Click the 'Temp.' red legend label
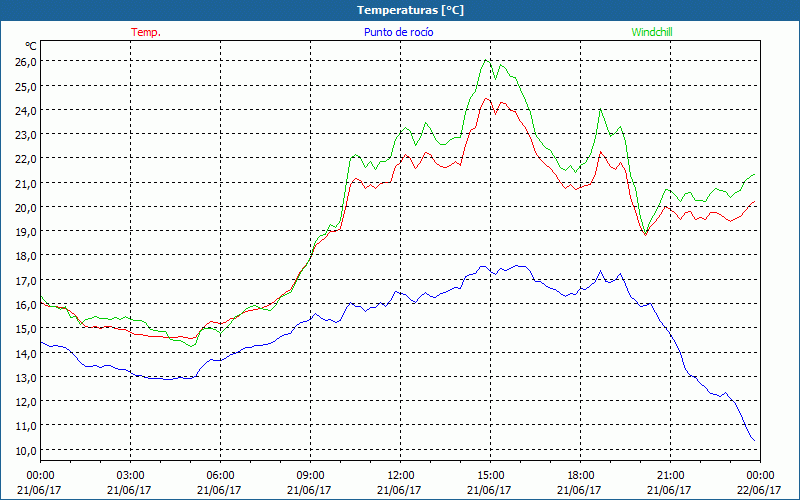This screenshot has height=500, width=800. click(146, 32)
